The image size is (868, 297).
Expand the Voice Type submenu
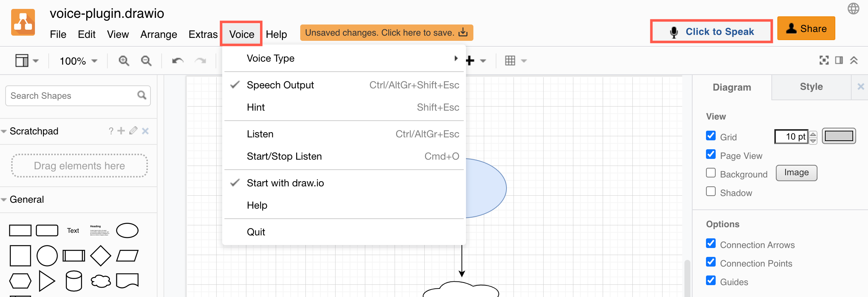click(344, 58)
